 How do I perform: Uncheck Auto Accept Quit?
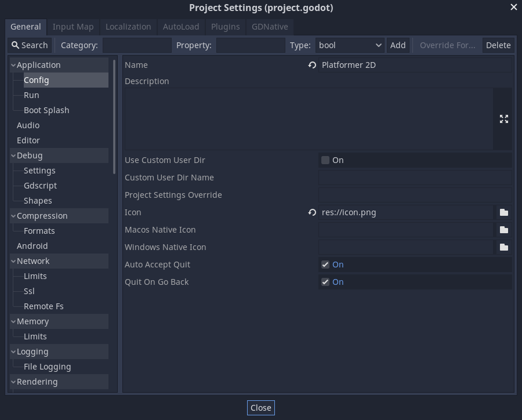325,265
